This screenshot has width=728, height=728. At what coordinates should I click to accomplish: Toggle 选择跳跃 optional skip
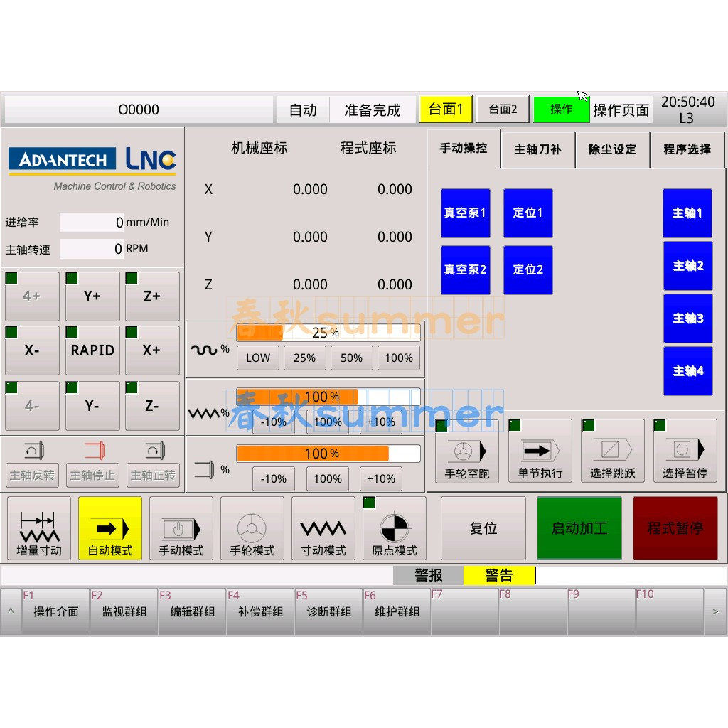[612, 451]
